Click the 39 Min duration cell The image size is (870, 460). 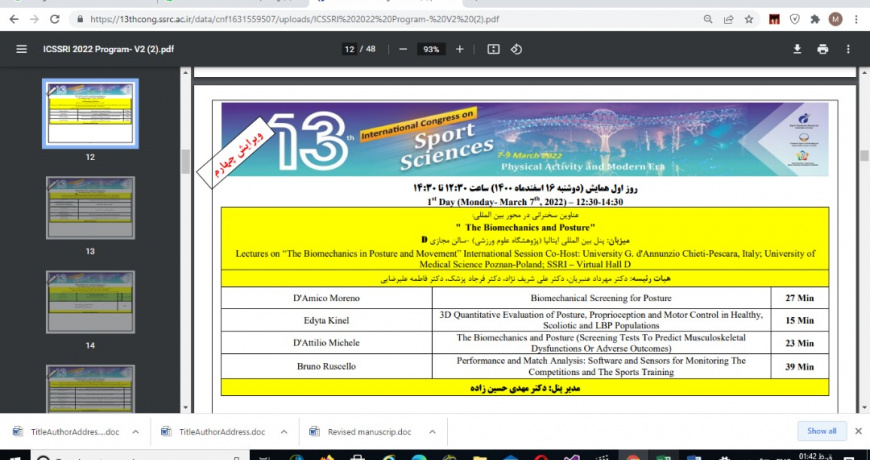(800, 366)
